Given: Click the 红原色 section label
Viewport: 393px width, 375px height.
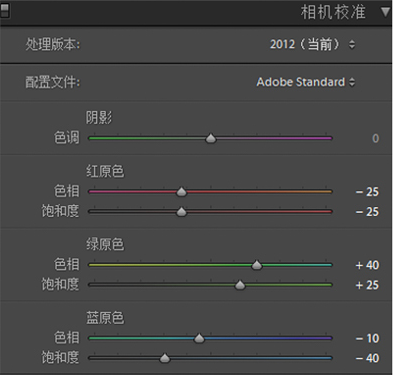Looking at the screenshot, I should tap(105, 171).
